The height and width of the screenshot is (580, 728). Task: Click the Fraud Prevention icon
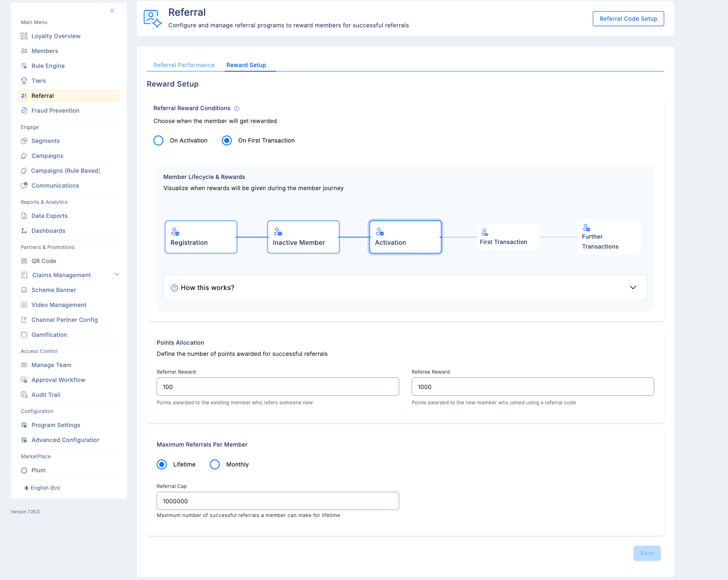(24, 111)
